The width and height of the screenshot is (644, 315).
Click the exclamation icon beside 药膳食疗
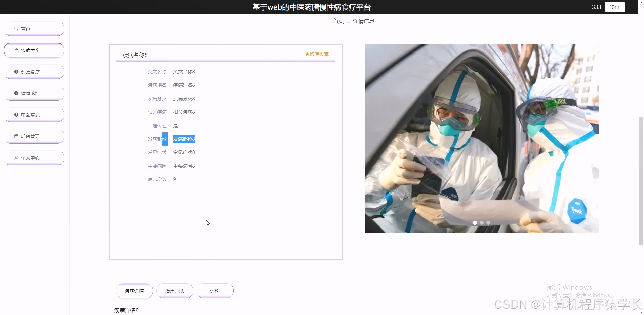pos(16,72)
